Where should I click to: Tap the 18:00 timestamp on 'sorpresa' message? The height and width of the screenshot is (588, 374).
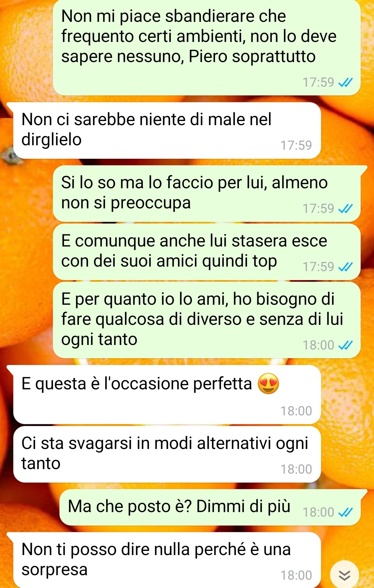[x=296, y=575]
